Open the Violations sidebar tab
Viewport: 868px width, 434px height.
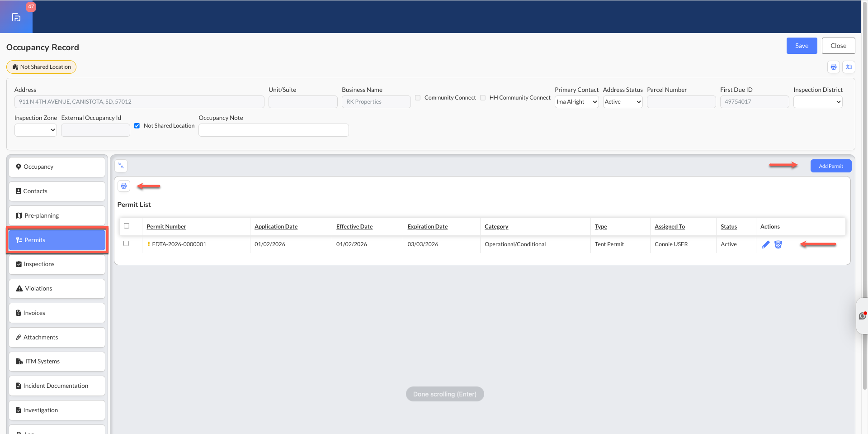pos(57,289)
